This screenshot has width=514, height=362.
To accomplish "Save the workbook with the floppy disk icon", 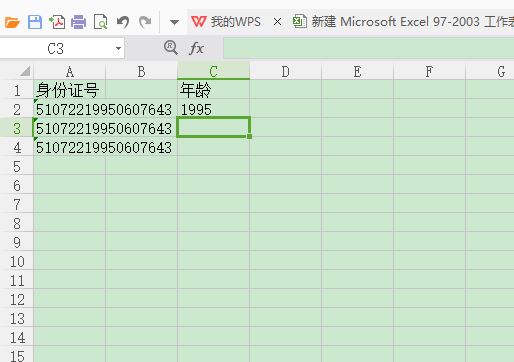I will (35, 22).
